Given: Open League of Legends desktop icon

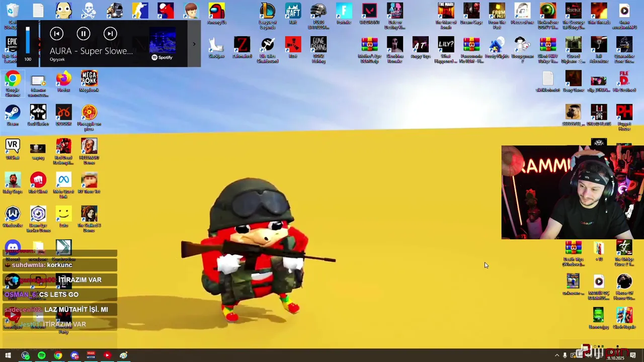Looking at the screenshot, I should point(268,16).
